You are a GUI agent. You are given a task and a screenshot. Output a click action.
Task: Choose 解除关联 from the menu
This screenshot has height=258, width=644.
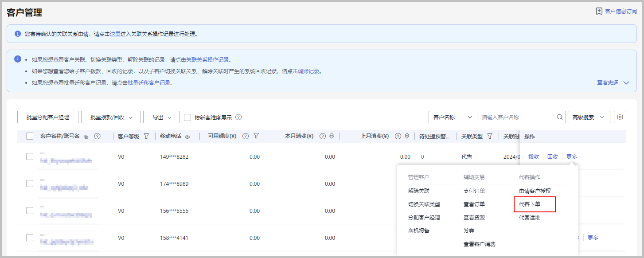[x=419, y=191]
